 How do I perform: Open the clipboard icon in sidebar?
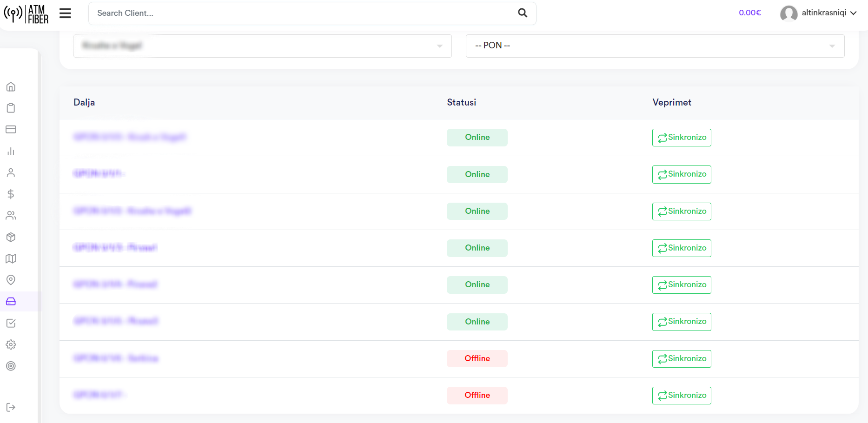[11, 108]
